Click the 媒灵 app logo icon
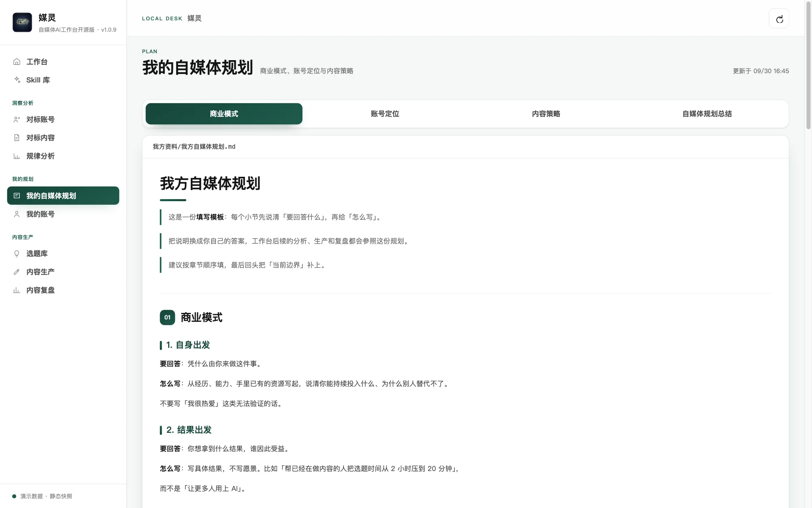The width and height of the screenshot is (812, 508). click(22, 22)
